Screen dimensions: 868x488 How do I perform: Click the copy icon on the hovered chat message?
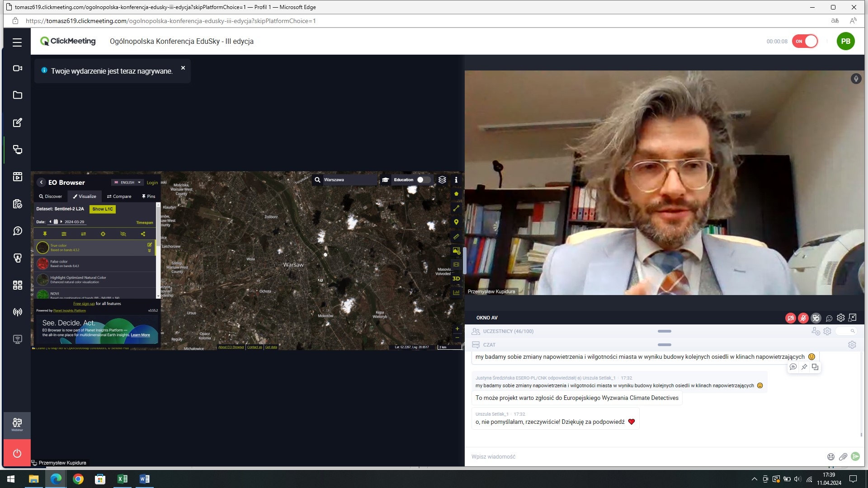tap(815, 367)
